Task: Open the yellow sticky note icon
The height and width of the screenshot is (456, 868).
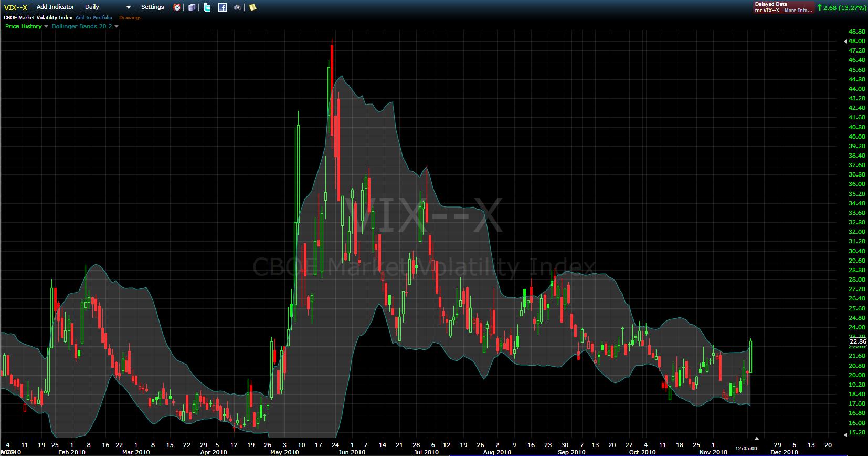Action: click(252, 7)
